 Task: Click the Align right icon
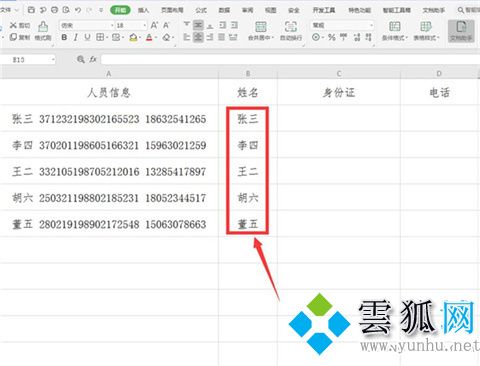[210, 37]
